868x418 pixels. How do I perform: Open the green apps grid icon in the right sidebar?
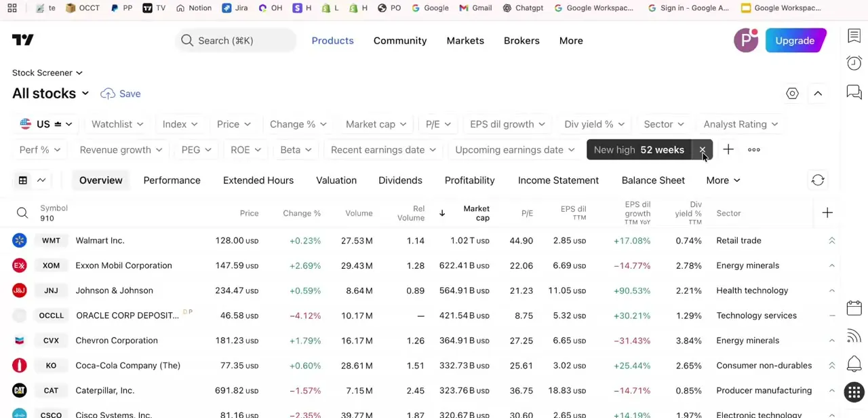(x=854, y=392)
